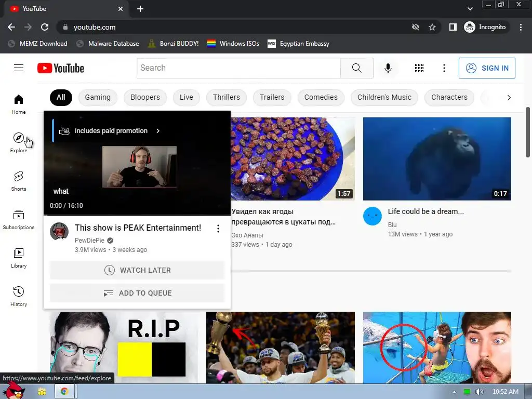Open tab search dropdown arrow
532x399 pixels.
click(x=470, y=9)
